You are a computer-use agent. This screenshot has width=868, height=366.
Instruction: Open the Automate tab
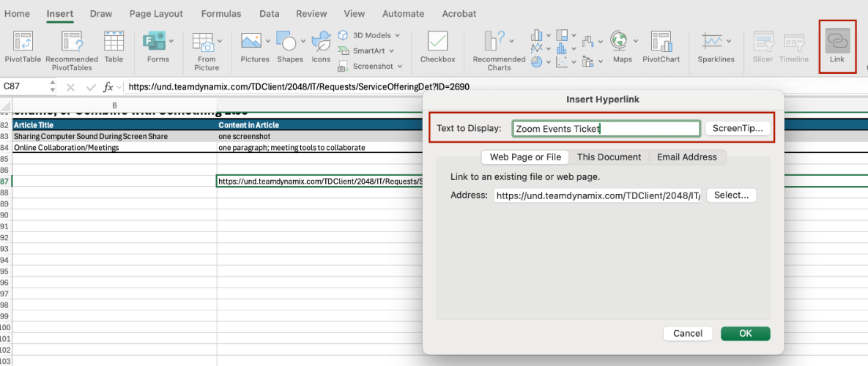(404, 14)
